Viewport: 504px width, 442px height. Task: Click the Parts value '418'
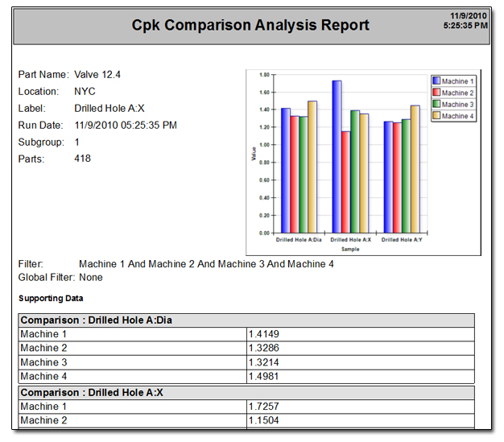pos(83,159)
